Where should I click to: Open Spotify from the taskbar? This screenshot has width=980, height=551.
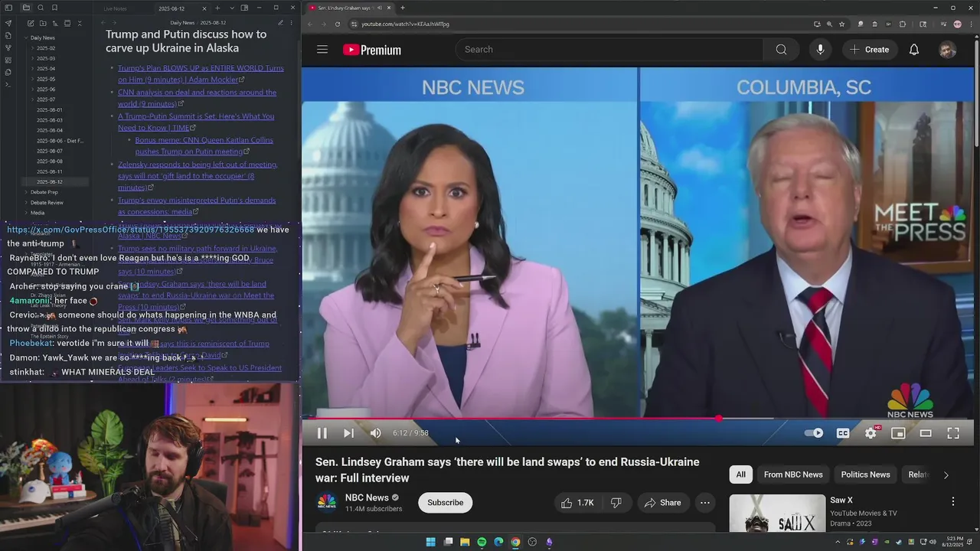(x=482, y=542)
